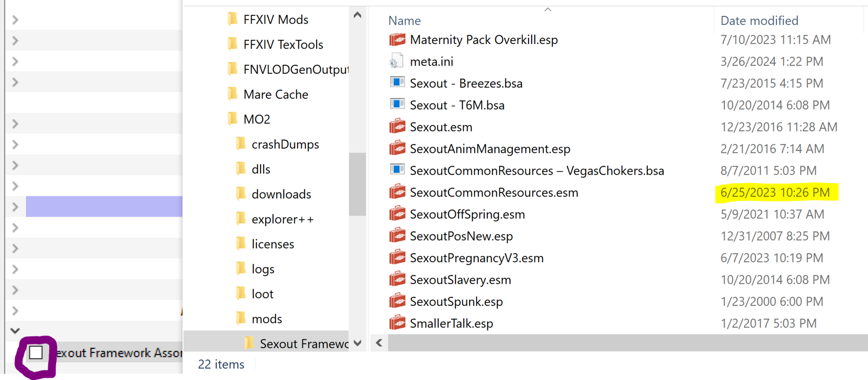This screenshot has width=868, height=380.
Task: Click the date 6/25/2023 10:26 PM
Action: (775, 193)
